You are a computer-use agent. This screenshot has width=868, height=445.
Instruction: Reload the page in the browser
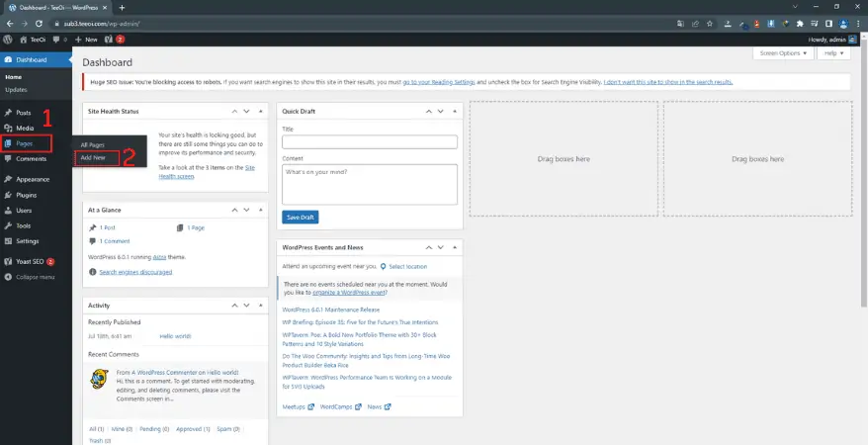[x=39, y=24]
